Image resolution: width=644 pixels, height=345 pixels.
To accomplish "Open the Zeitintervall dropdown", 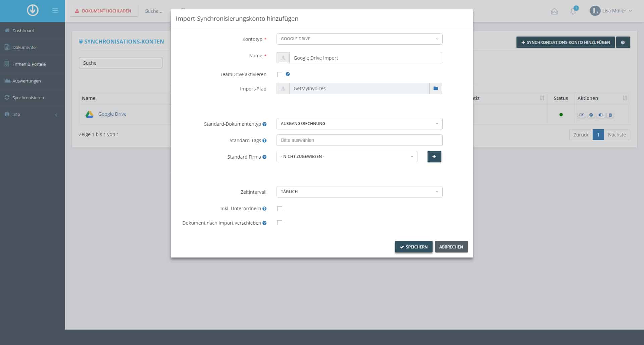I will 359,192.
